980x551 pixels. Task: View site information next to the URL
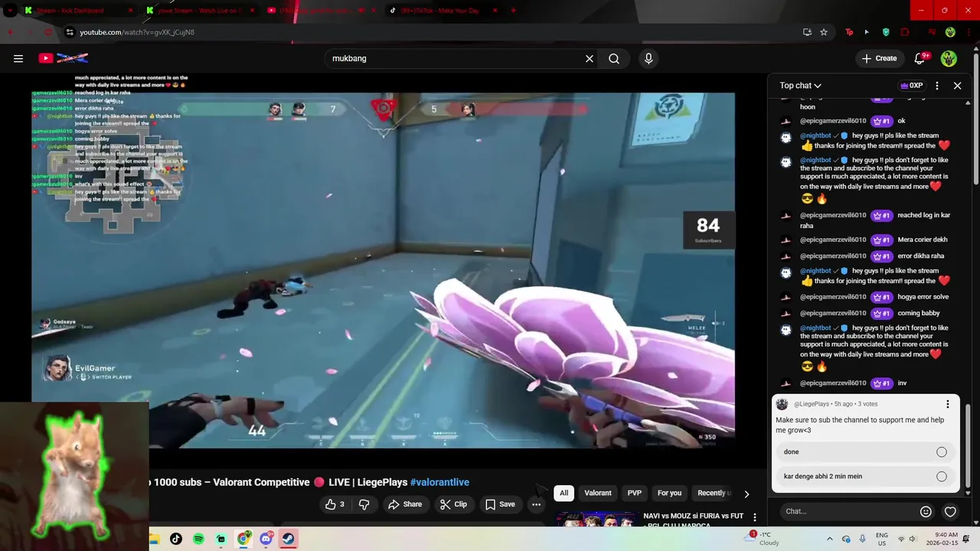click(70, 32)
